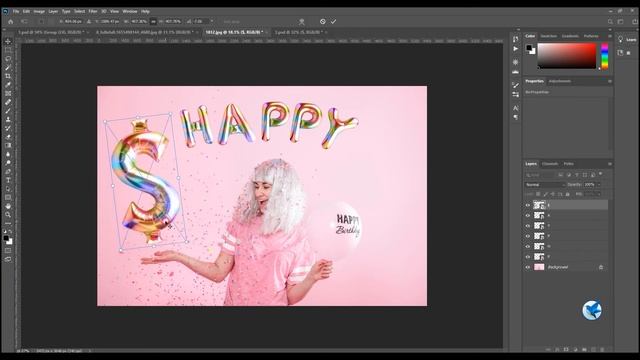
Task: Toggle lock all for layer
Action: 568,194
